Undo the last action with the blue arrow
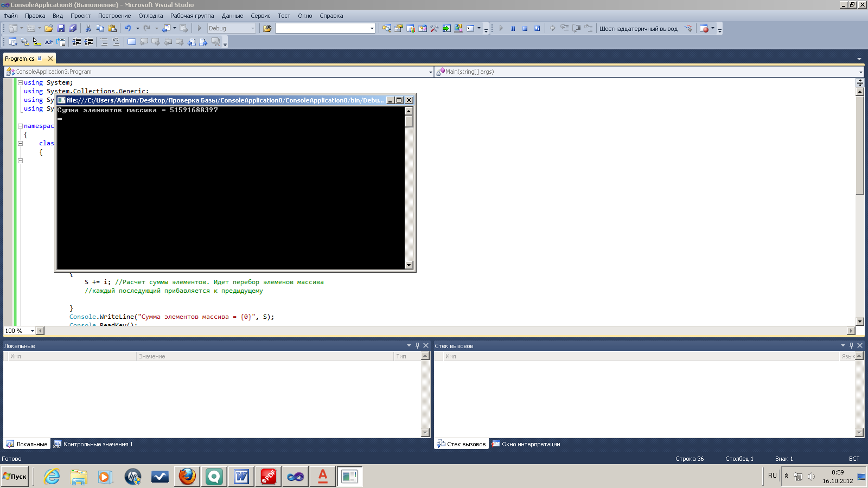Viewport: 868px width, 488px height. coord(127,28)
